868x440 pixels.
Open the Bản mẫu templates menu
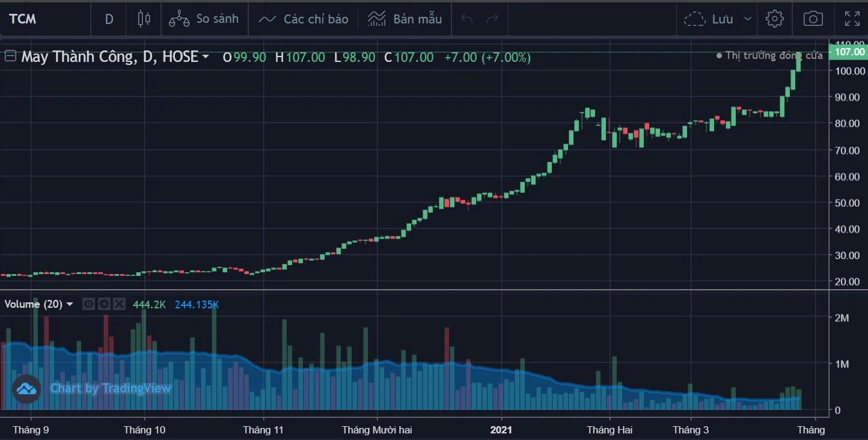tap(405, 19)
